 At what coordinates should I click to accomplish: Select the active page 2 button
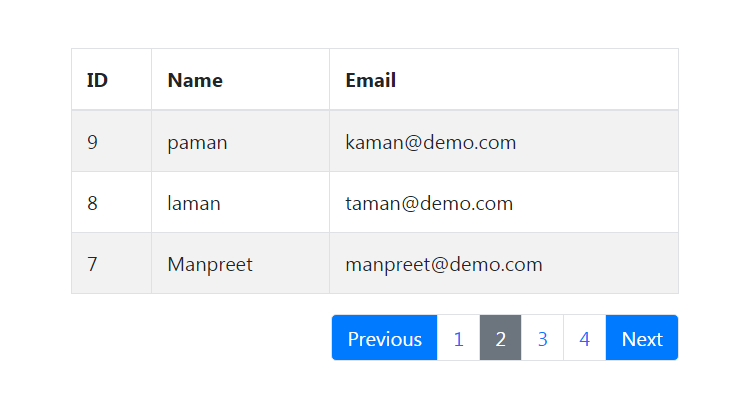pyautogui.click(x=500, y=338)
